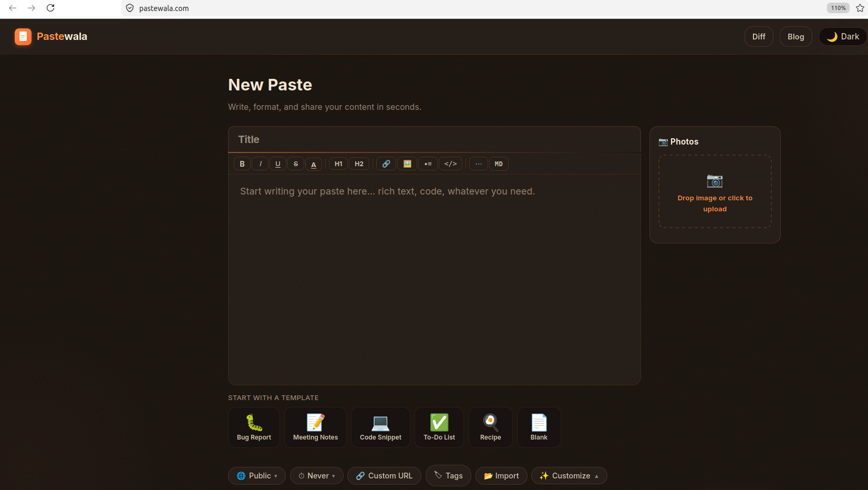Set a Custom URL for the paste

384,476
